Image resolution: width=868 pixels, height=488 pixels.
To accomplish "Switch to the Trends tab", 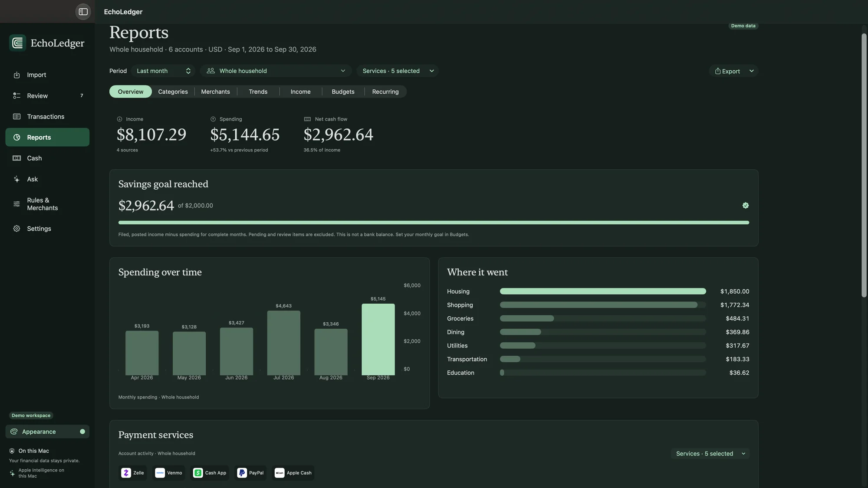I will (x=258, y=92).
